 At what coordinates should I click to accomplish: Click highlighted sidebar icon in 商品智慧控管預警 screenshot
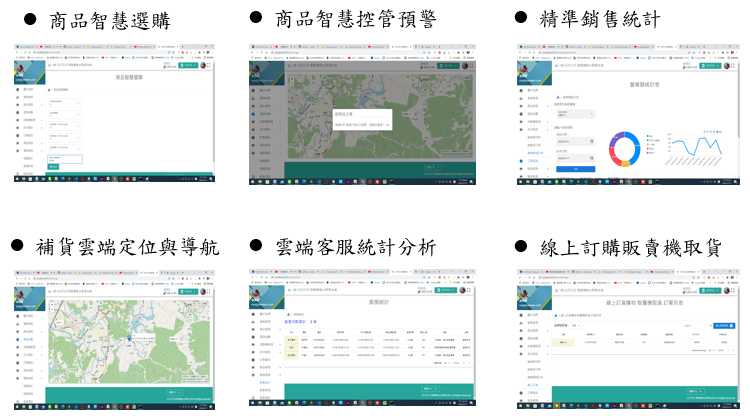point(252,116)
